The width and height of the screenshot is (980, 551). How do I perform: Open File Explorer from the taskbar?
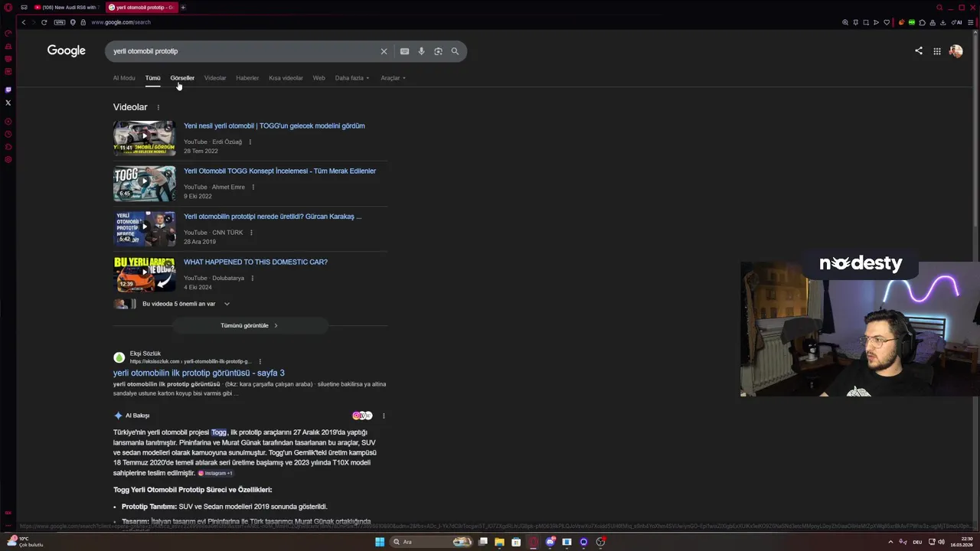[x=499, y=542]
